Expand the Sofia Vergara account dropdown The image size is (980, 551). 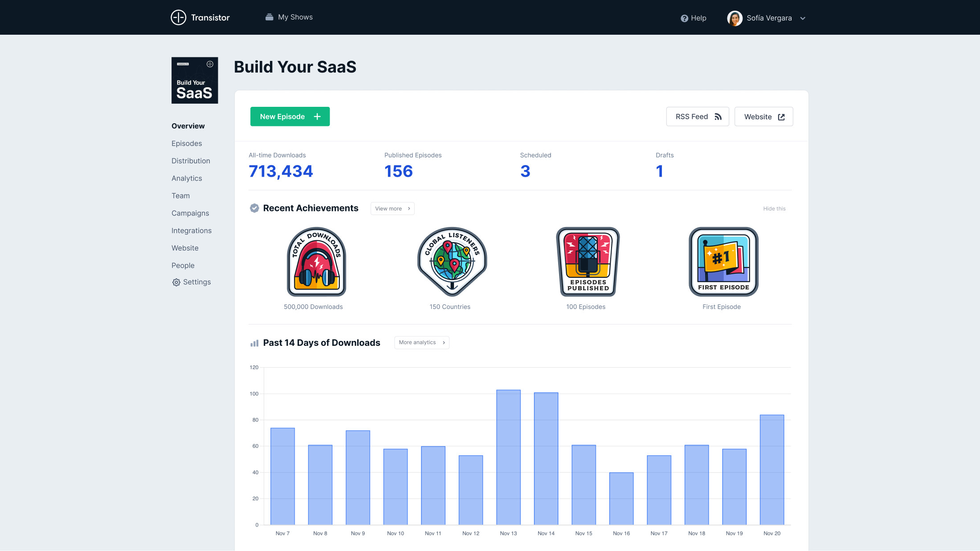point(803,18)
